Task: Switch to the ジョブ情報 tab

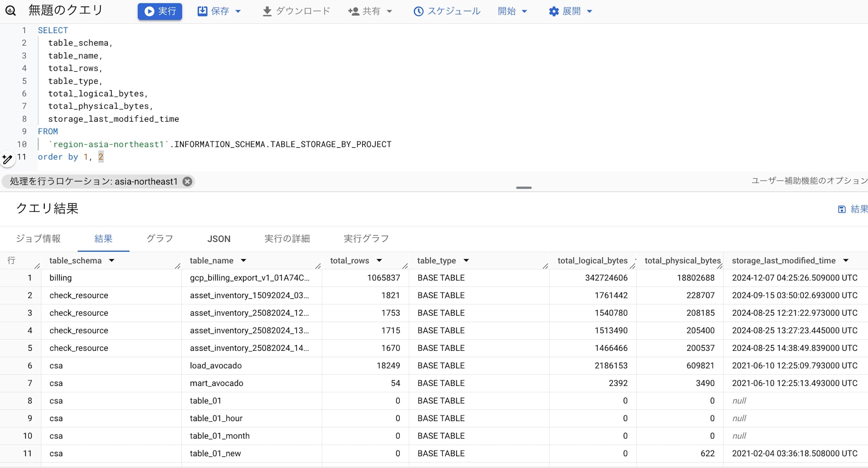Action: coord(38,238)
